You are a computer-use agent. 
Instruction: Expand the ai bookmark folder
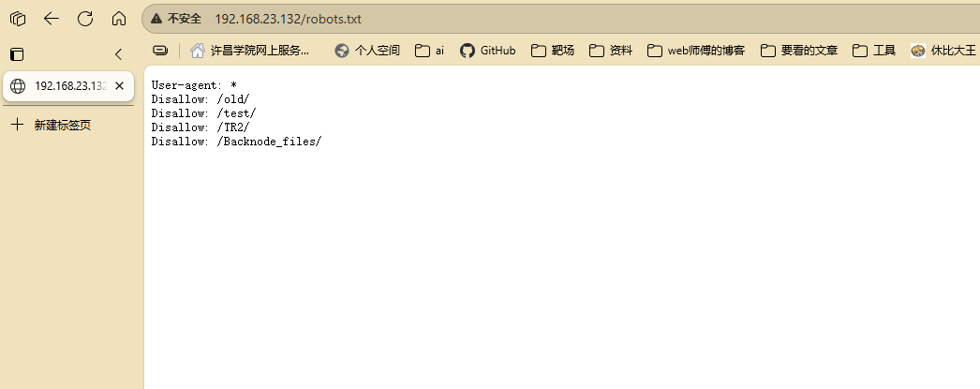(430, 51)
